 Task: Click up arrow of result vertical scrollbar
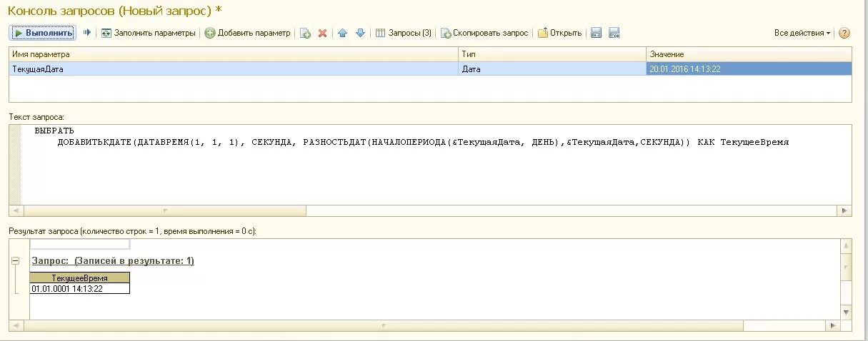pyautogui.click(x=847, y=245)
